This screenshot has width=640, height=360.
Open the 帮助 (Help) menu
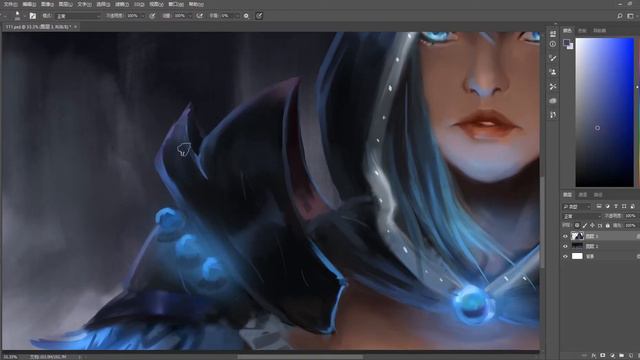click(x=196, y=4)
